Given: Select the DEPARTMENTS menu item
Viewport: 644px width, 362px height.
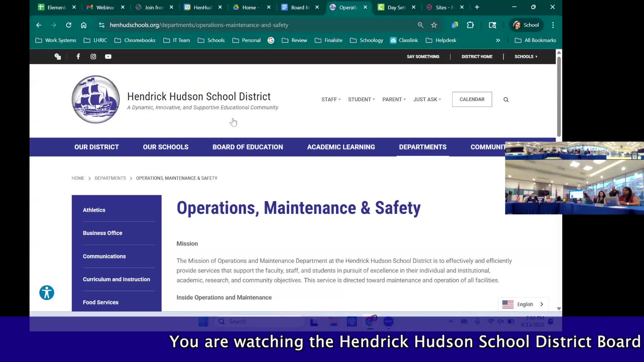Looking at the screenshot, I should 423,147.
